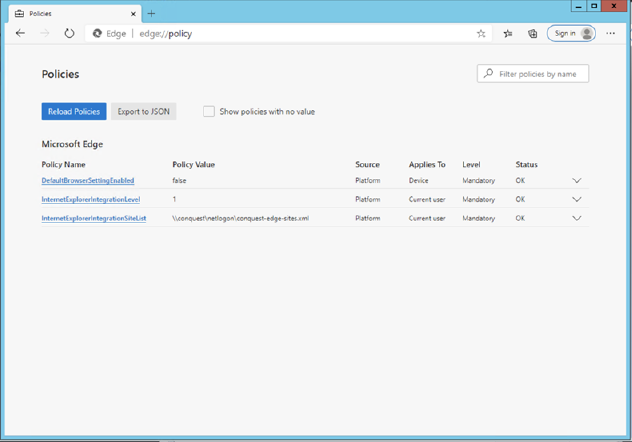Click the forward navigation arrow
This screenshot has height=442, width=632.
point(45,33)
